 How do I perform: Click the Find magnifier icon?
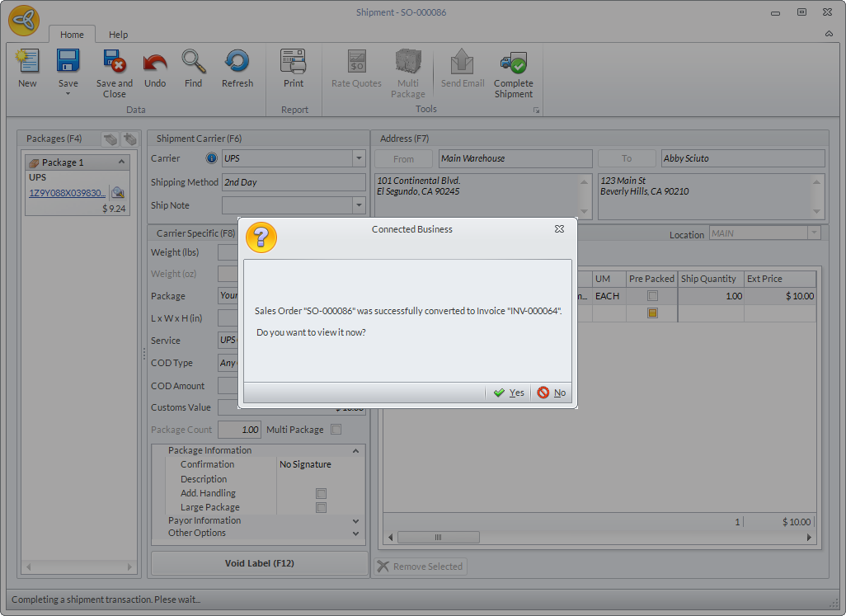[193, 62]
